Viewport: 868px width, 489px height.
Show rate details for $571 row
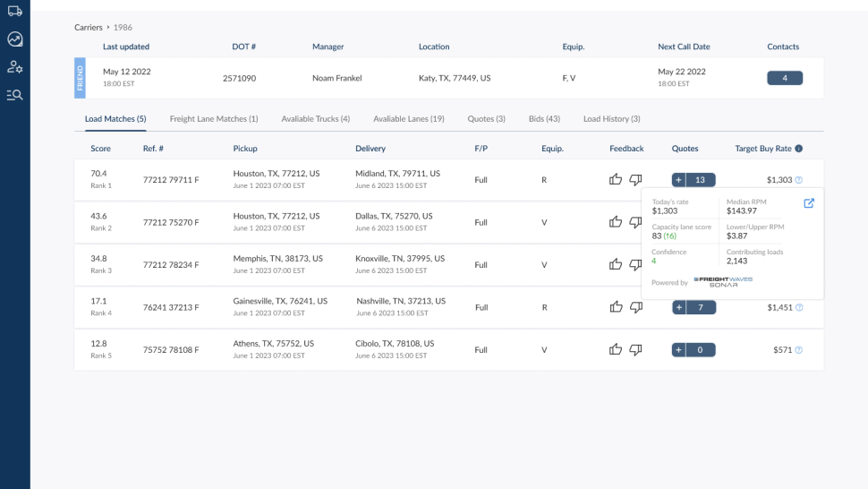pos(798,350)
